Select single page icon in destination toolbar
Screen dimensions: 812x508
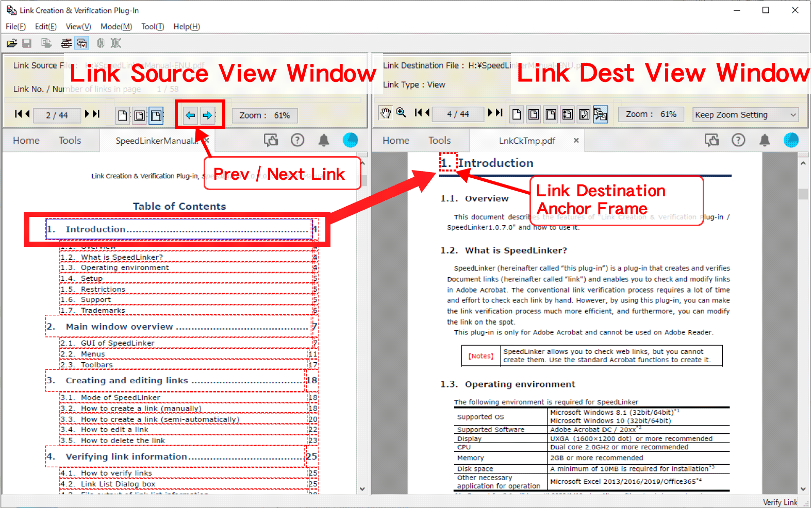pos(517,114)
